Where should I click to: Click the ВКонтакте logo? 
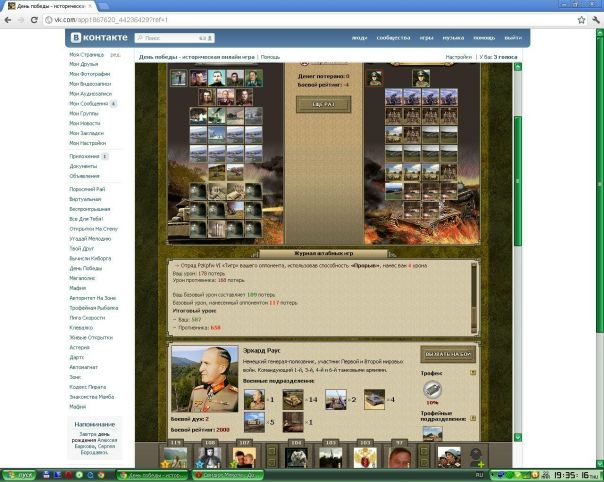click(x=96, y=38)
